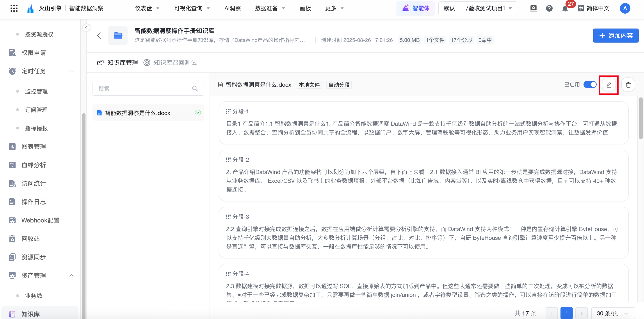
Task: Click the back arrow beside folder icon
Action: 99,36
